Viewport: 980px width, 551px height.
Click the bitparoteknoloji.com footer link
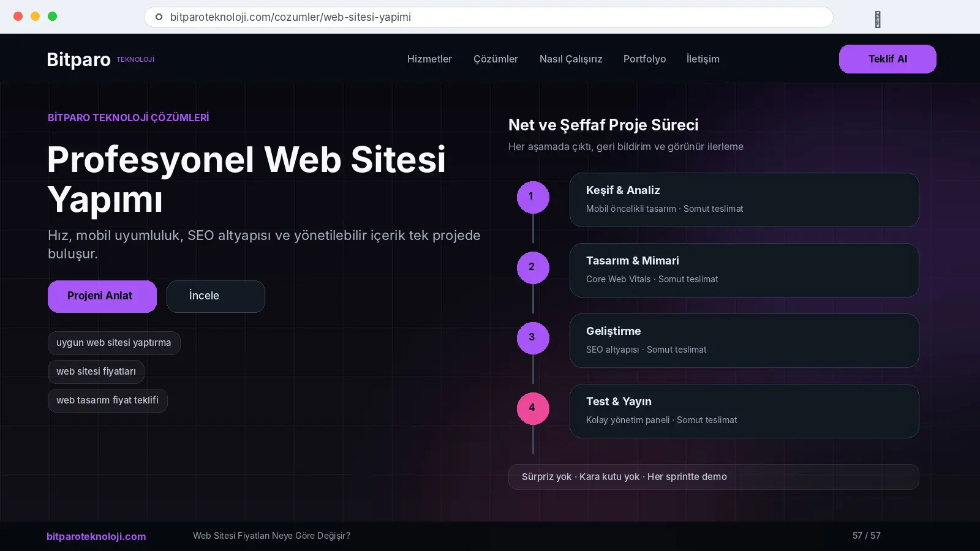pyautogui.click(x=96, y=536)
